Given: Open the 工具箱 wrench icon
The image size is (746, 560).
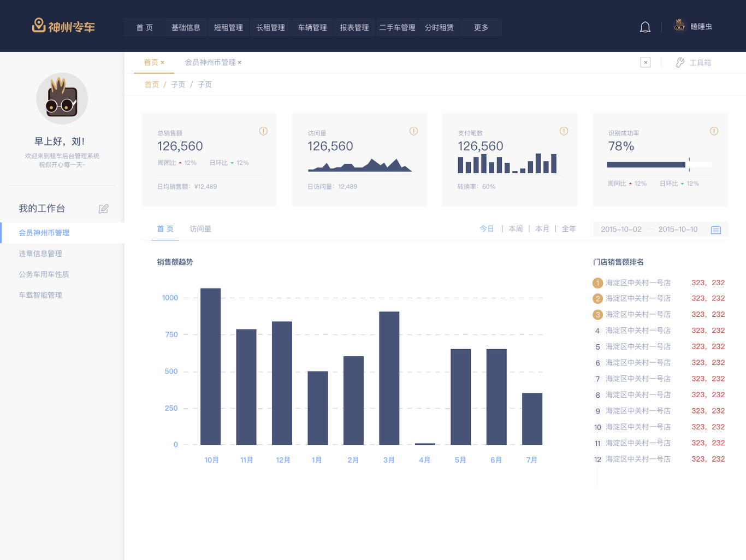Looking at the screenshot, I should pos(680,63).
